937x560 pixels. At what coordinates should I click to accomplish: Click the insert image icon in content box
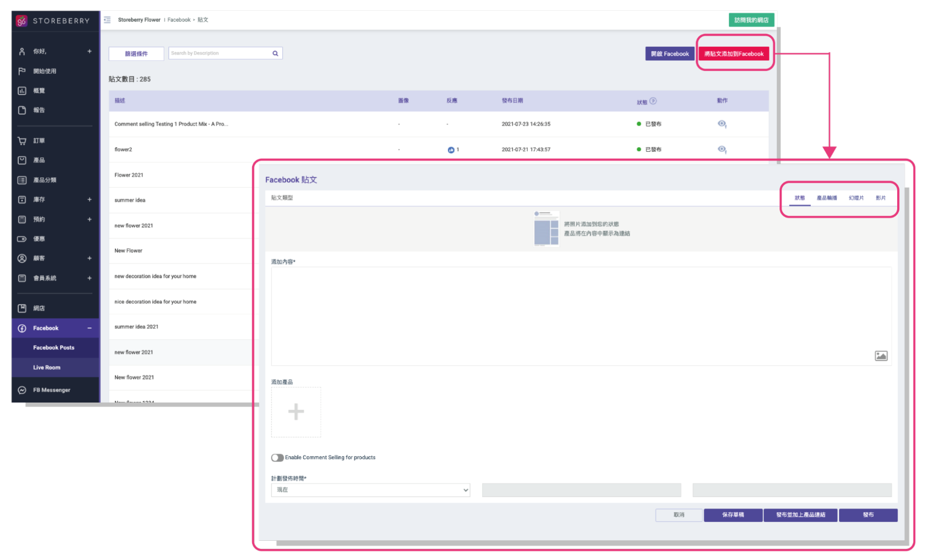(x=881, y=356)
